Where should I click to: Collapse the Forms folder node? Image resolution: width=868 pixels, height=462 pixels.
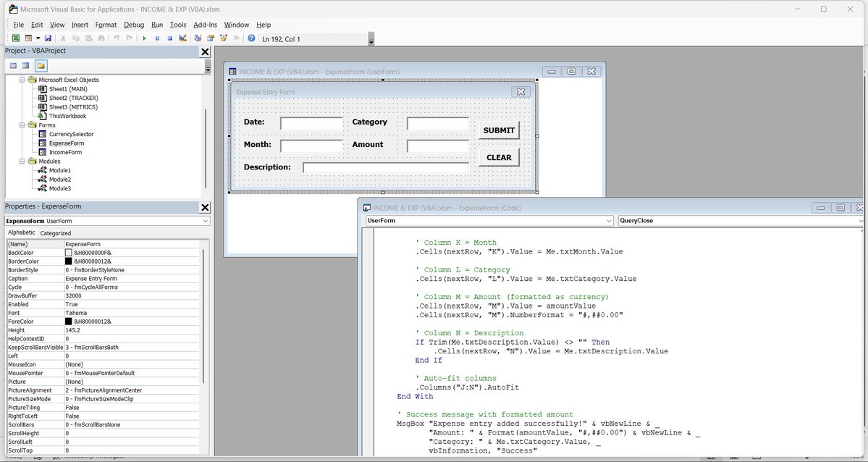coord(22,125)
